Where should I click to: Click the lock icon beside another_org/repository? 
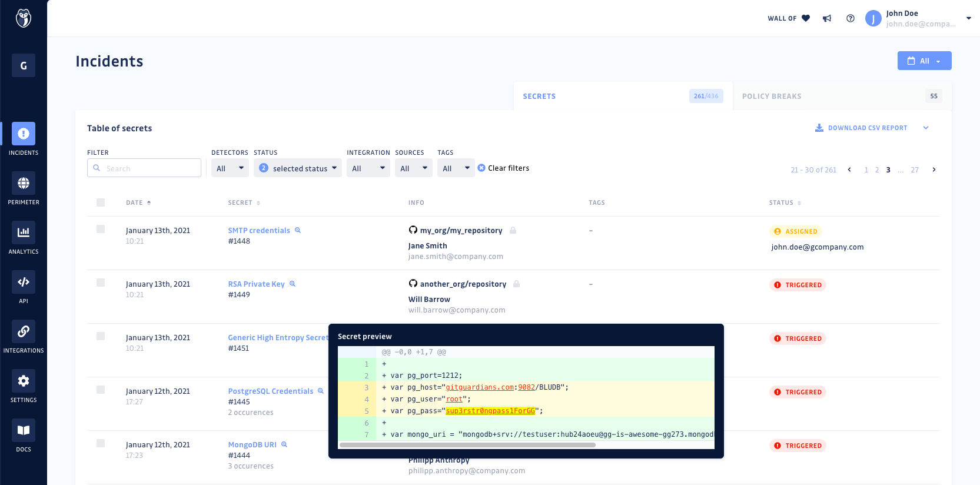[517, 284]
